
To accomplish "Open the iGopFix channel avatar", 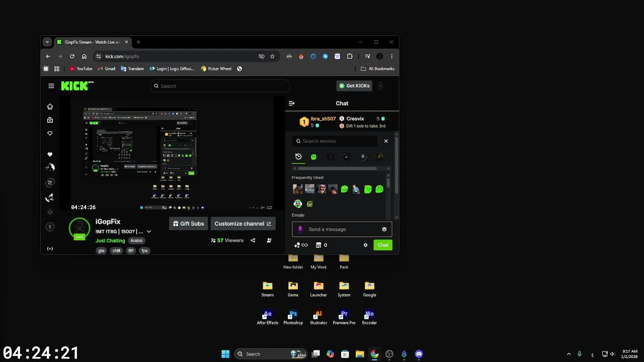I will [x=79, y=228].
